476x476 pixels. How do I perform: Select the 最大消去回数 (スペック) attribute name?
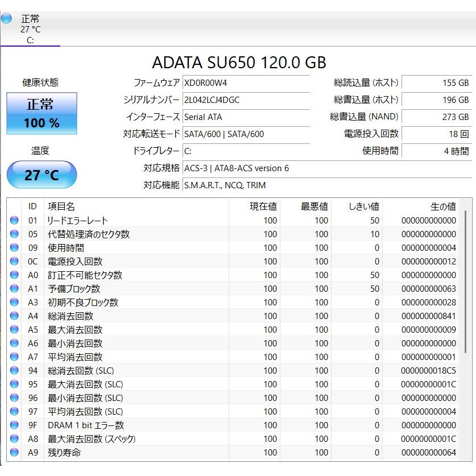point(92,439)
